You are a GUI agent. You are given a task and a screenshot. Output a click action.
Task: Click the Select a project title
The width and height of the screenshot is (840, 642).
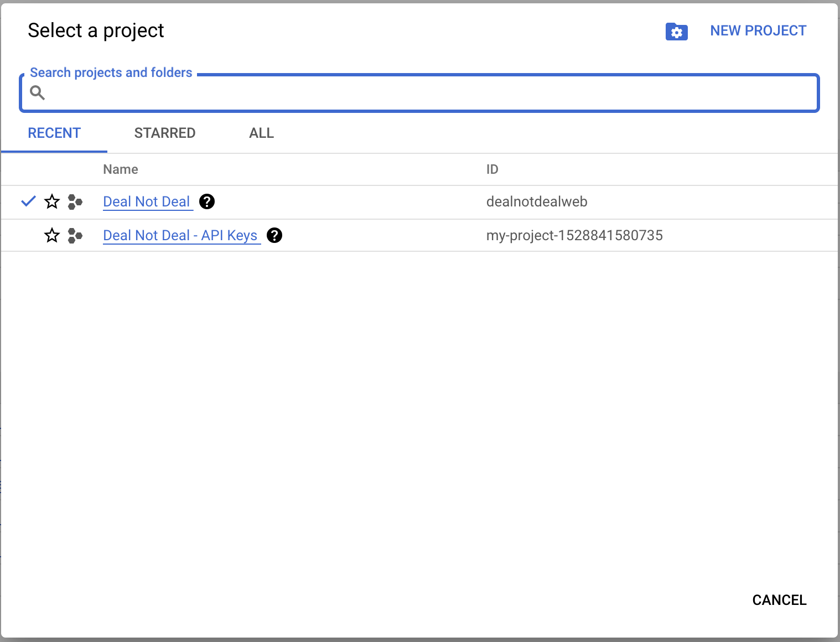point(96,31)
